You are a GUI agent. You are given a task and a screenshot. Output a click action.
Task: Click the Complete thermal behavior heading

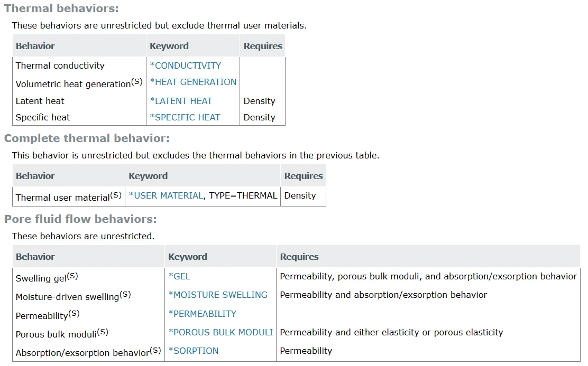pos(87,138)
